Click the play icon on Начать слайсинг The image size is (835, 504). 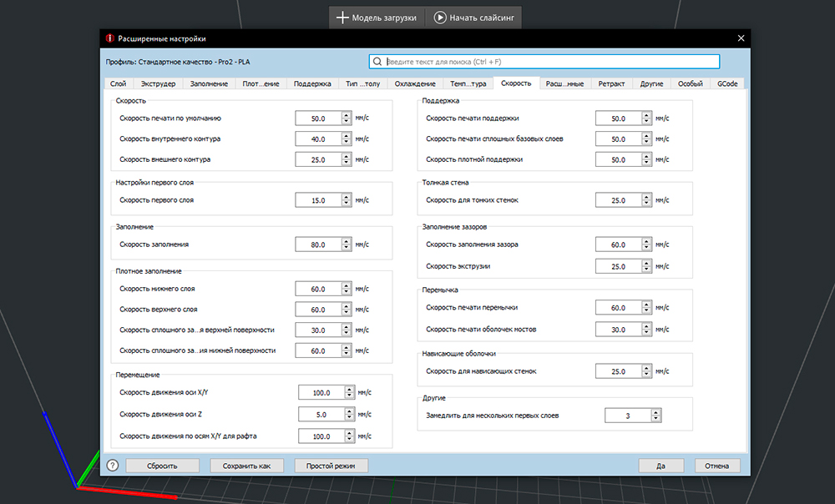(439, 18)
